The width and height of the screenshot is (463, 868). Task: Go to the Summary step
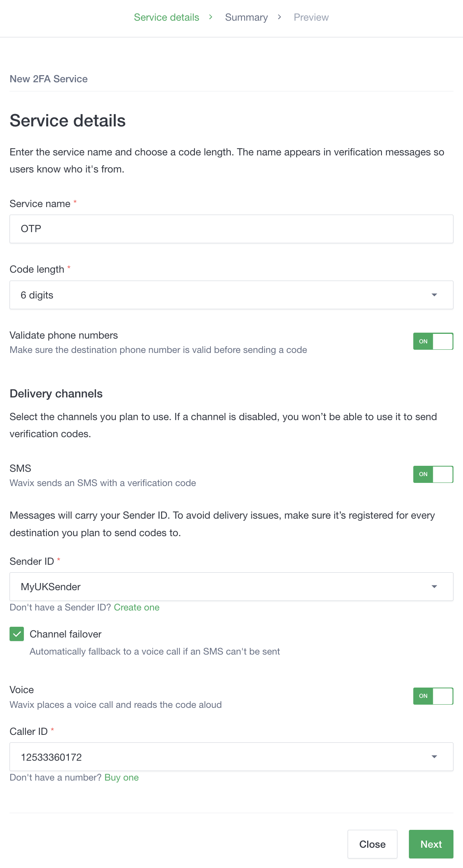pos(246,17)
